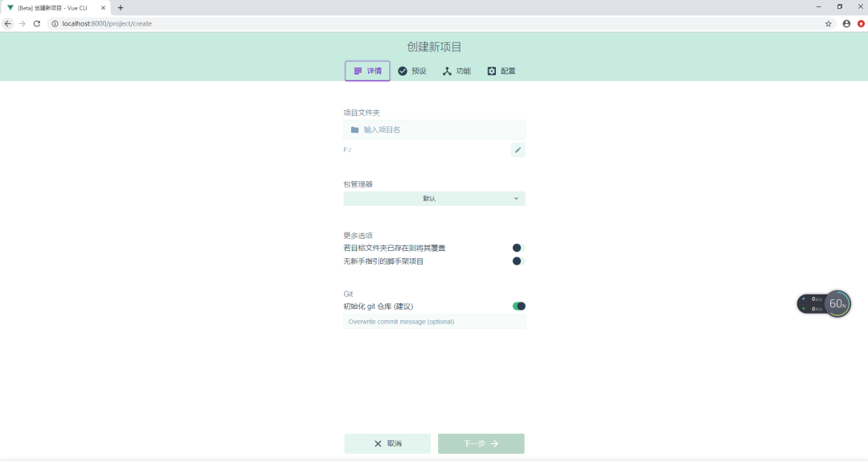This screenshot has width=868, height=461.
Task: Open the 包管理器 dropdown showing 默认
Action: [x=434, y=199]
